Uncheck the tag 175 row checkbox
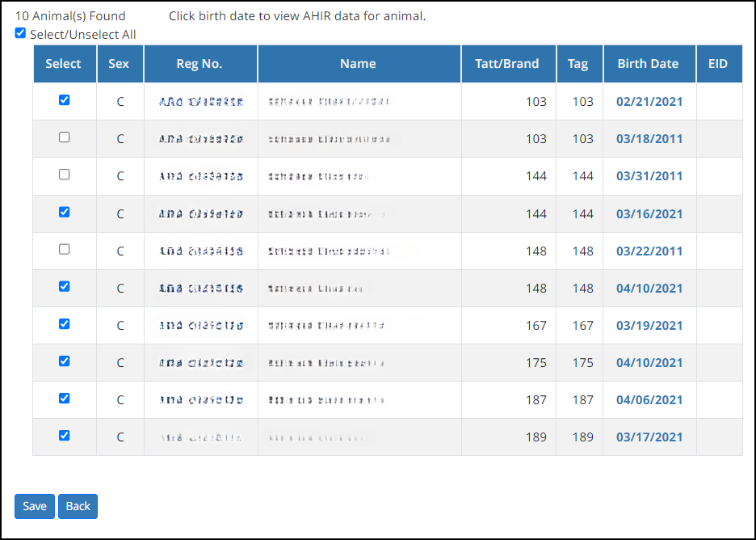 64,361
